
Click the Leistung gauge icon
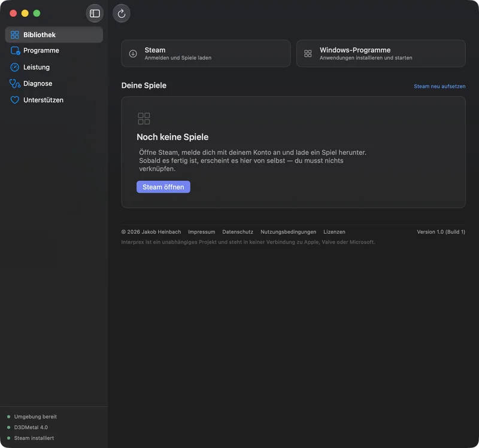point(14,67)
